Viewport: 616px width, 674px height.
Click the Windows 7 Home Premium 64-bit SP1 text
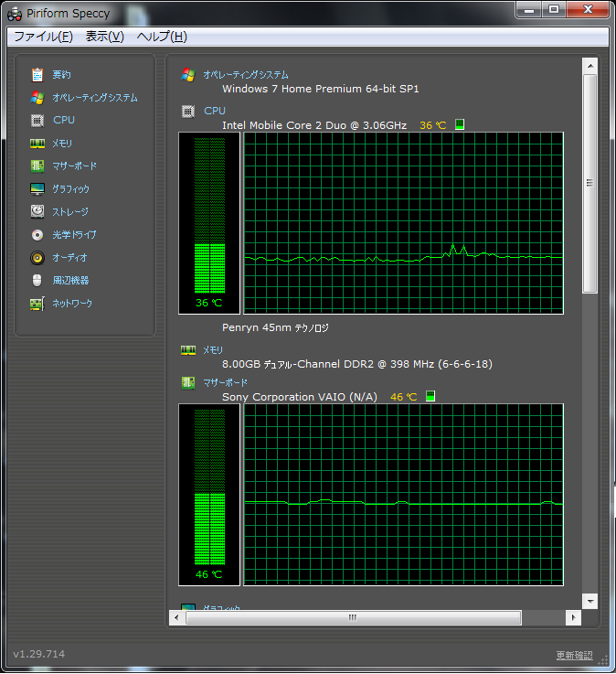coord(321,89)
